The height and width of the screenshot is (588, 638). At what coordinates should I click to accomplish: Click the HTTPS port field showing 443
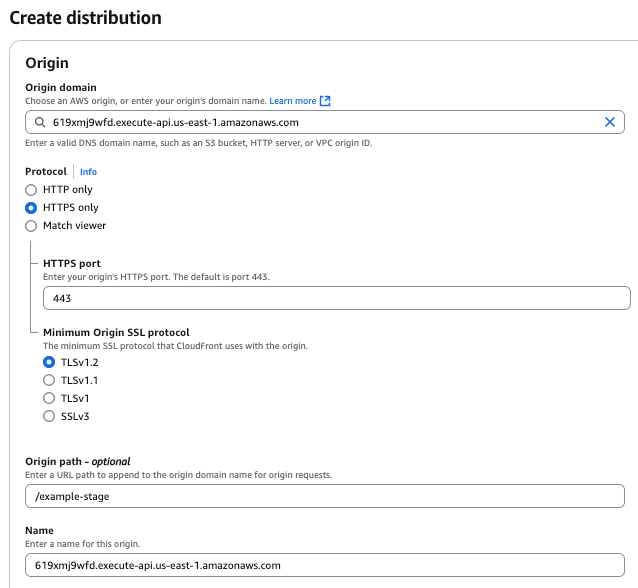click(336, 298)
